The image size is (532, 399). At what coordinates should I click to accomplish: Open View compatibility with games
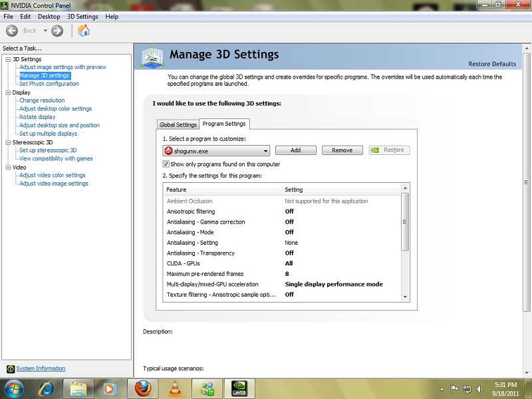click(56, 158)
